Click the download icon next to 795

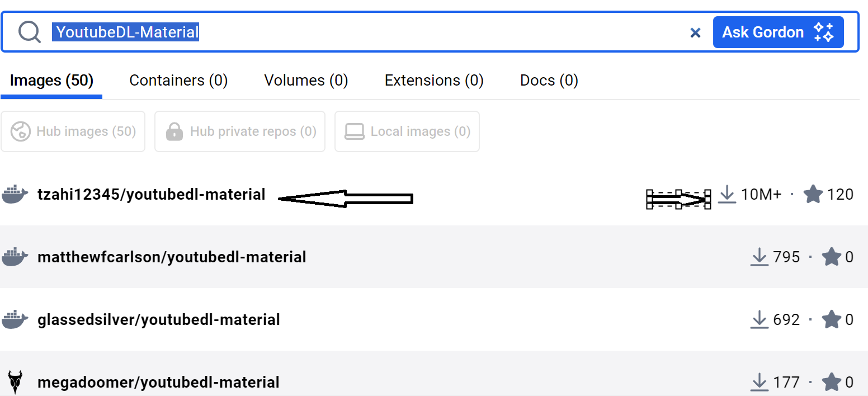tap(759, 257)
